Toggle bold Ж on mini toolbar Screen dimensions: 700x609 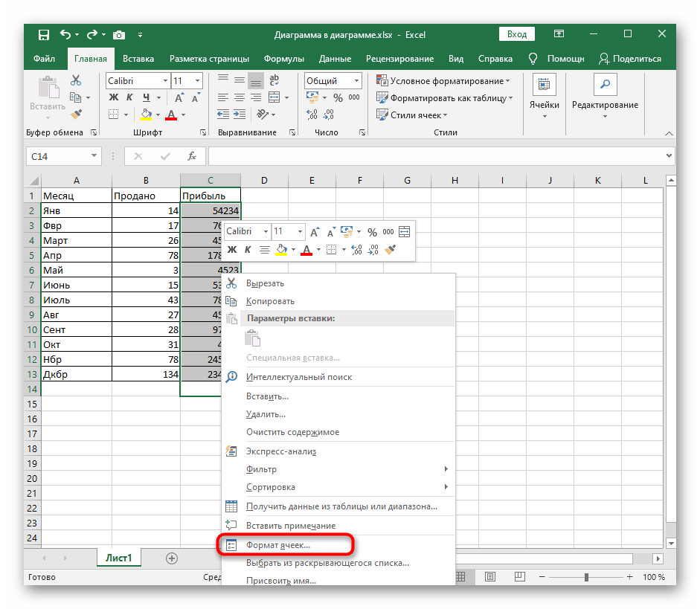tap(232, 249)
